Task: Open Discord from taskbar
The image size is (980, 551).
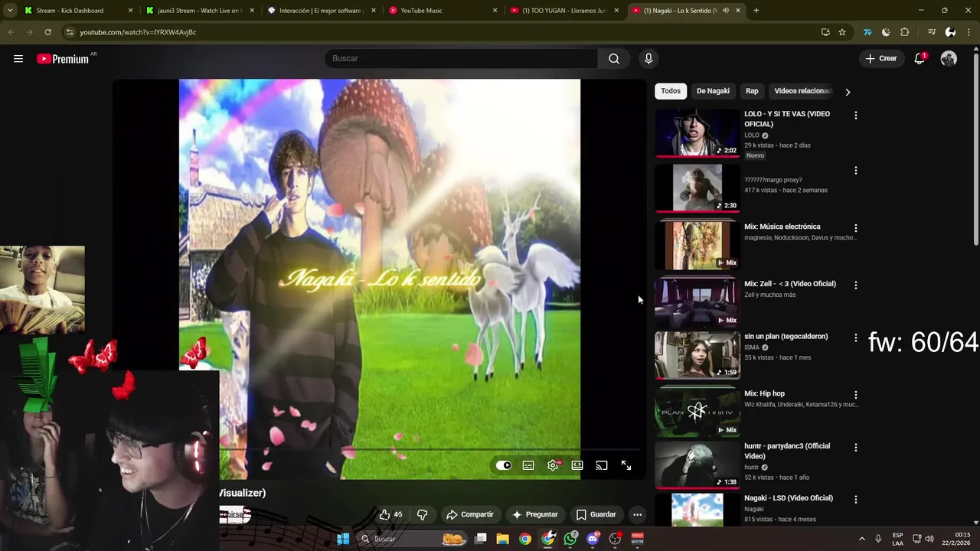Action: pos(593,539)
